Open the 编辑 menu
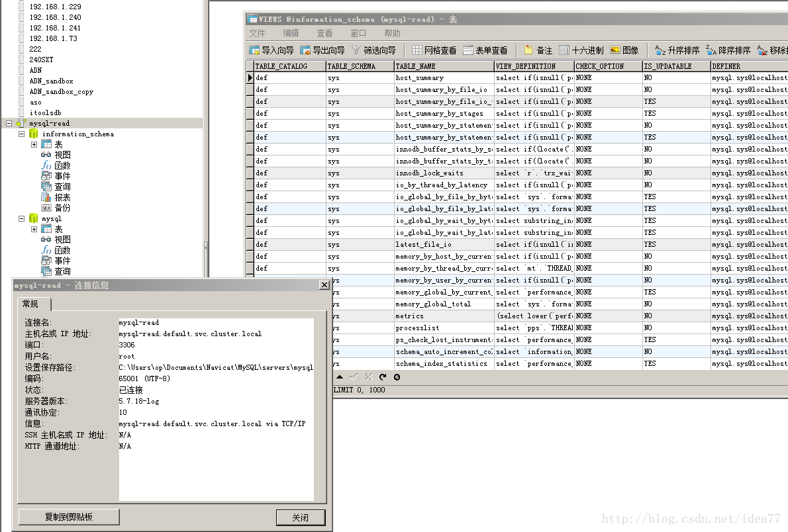The image size is (788, 532). click(x=291, y=33)
